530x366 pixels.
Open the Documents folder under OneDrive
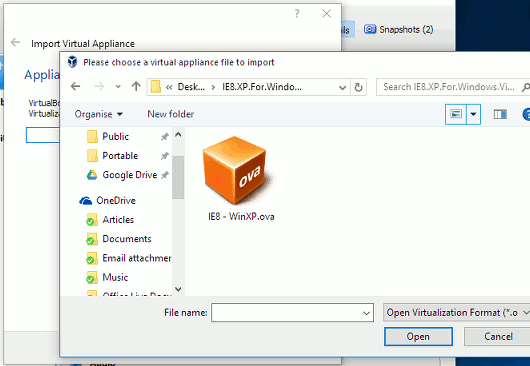tap(127, 239)
